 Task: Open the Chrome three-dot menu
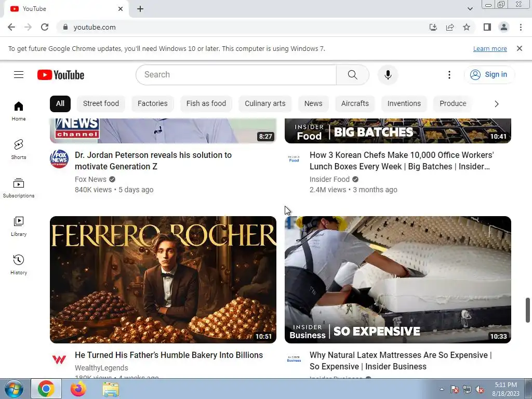coord(521,27)
